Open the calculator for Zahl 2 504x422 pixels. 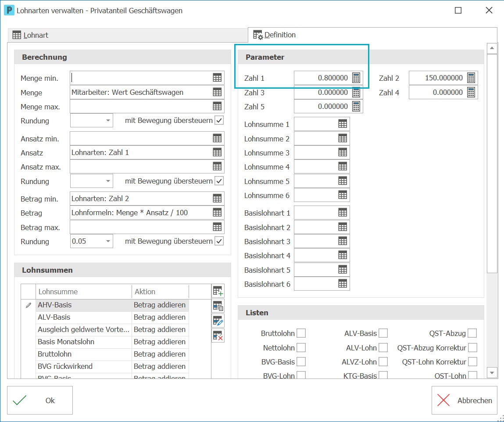471,78
